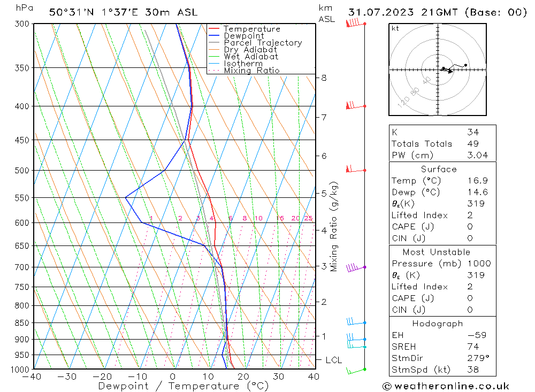The width and height of the screenshot is (535, 392).
Task: Click the StmDir value 279°
Action: 478,358
